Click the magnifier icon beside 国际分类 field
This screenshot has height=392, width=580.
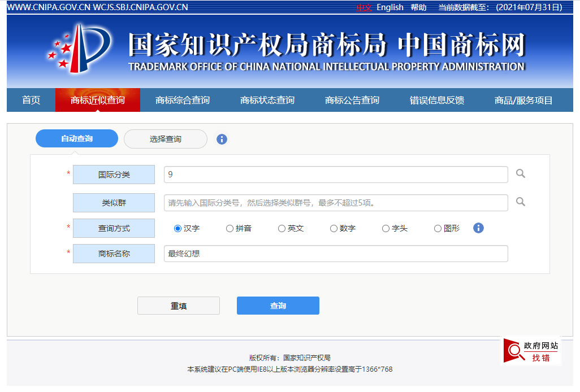521,174
